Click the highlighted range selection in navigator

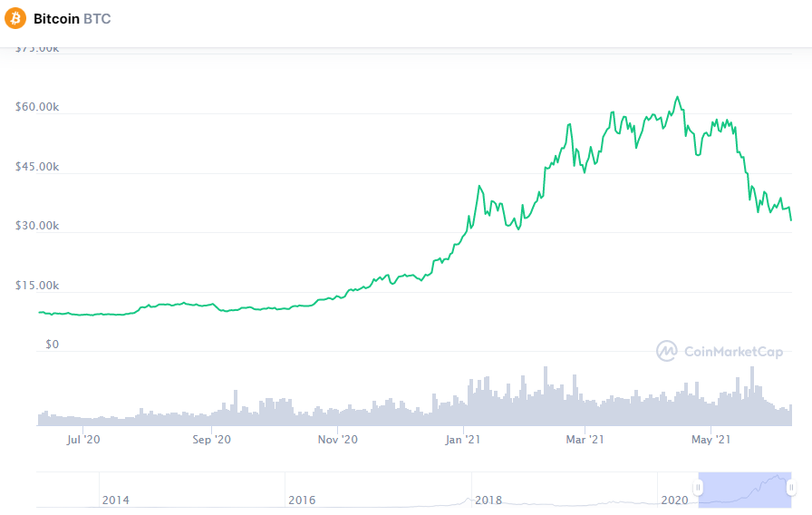745,488
